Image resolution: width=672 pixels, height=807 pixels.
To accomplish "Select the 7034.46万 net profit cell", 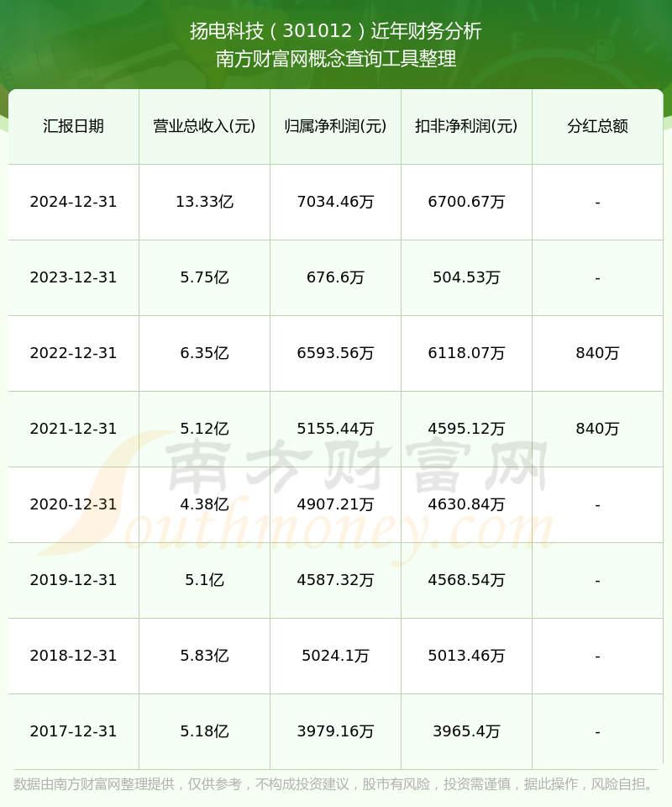I will (x=335, y=202).
